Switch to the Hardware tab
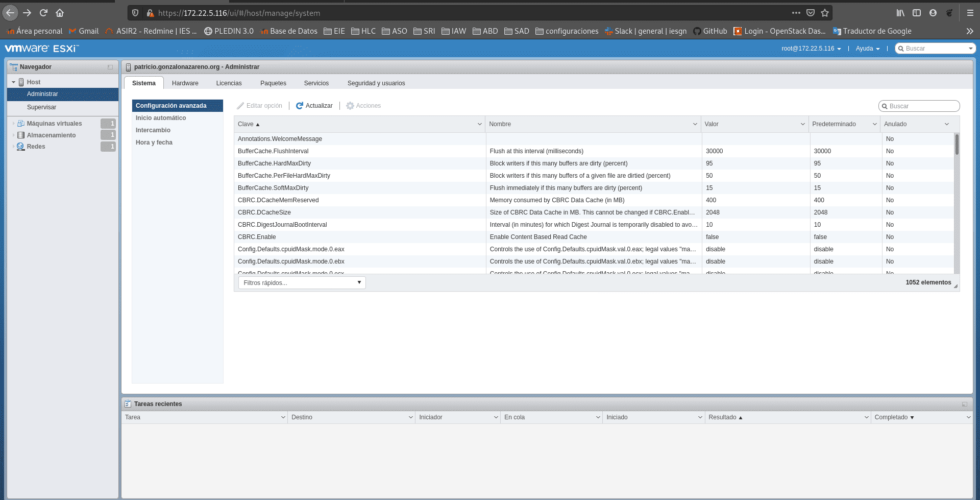 pyautogui.click(x=185, y=83)
